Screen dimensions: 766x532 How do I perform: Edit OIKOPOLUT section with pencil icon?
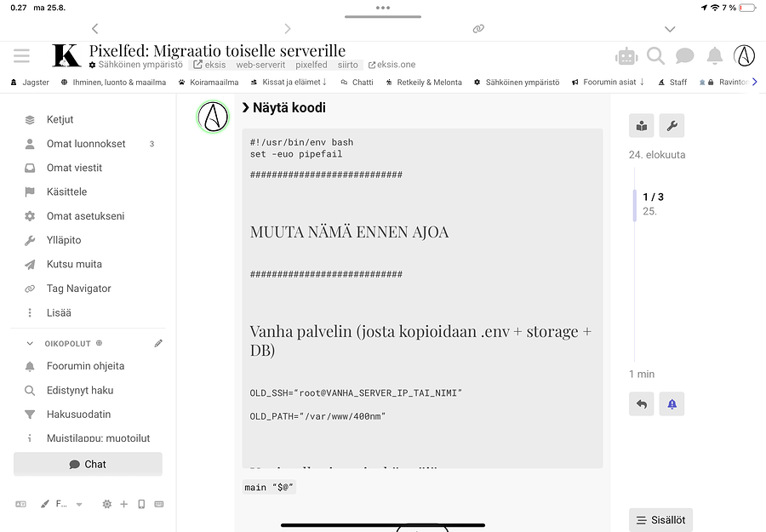[158, 343]
